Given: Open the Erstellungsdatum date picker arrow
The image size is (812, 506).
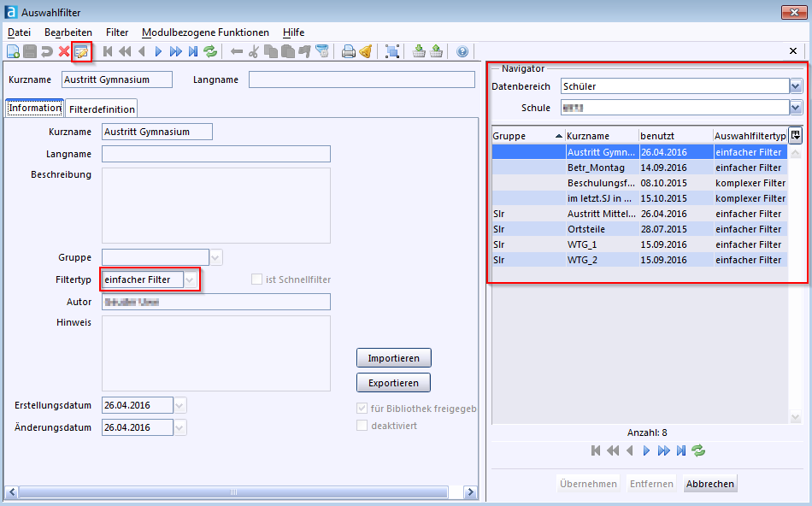Looking at the screenshot, I should pyautogui.click(x=179, y=405).
